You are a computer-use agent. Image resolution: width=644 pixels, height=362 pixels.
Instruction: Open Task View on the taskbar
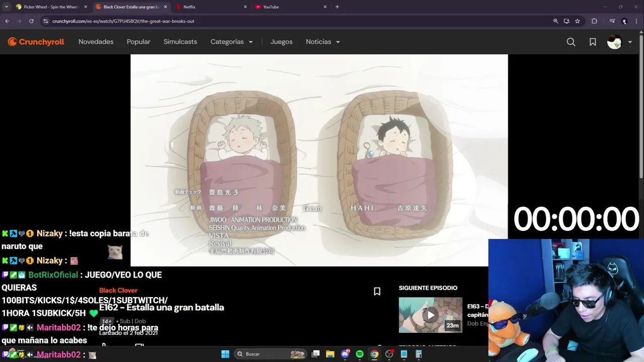315,354
